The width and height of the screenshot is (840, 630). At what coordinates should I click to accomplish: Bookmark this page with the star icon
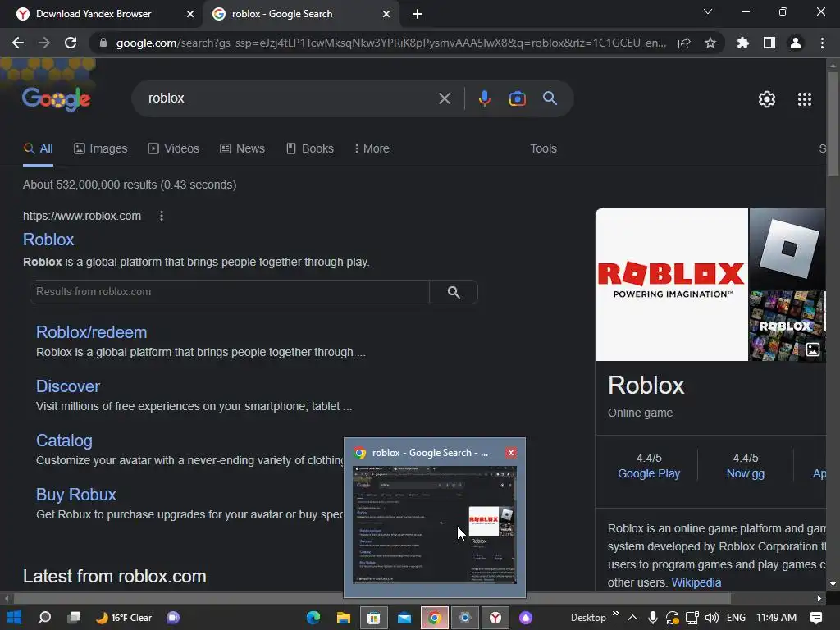(x=710, y=43)
